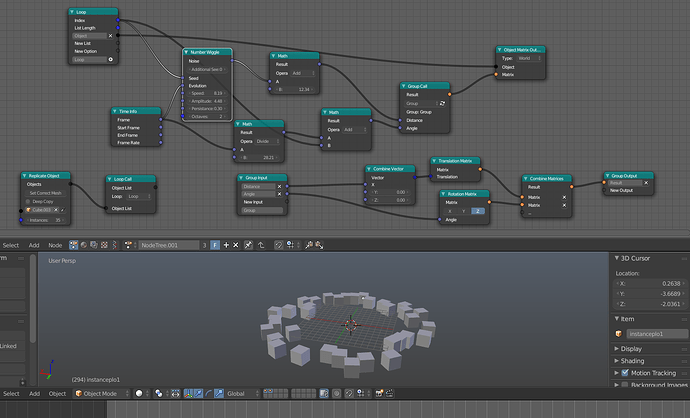Adjust Instances value in Replicate Object node
The height and width of the screenshot is (418, 690).
tap(46, 220)
